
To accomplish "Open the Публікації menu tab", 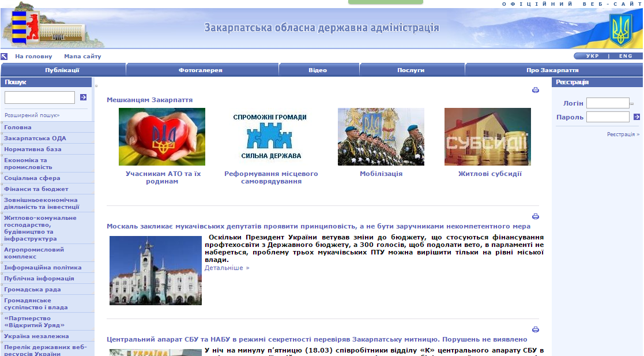I will point(62,70).
